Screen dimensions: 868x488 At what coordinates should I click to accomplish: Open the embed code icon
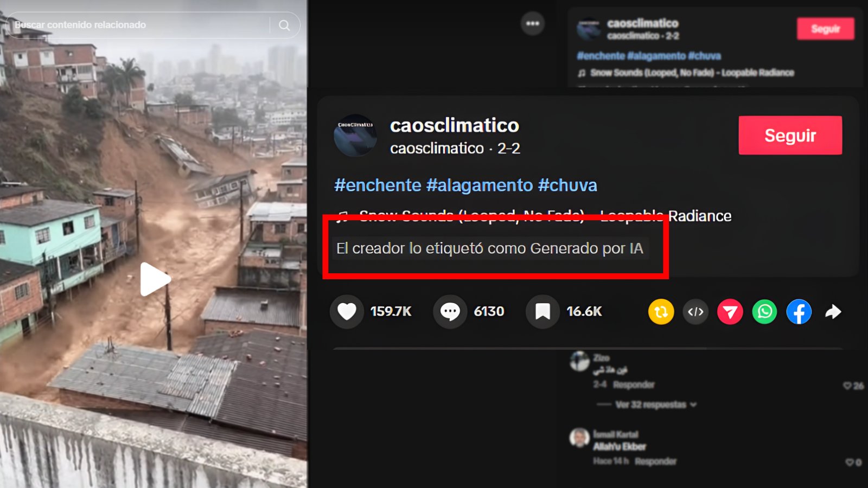coord(695,312)
